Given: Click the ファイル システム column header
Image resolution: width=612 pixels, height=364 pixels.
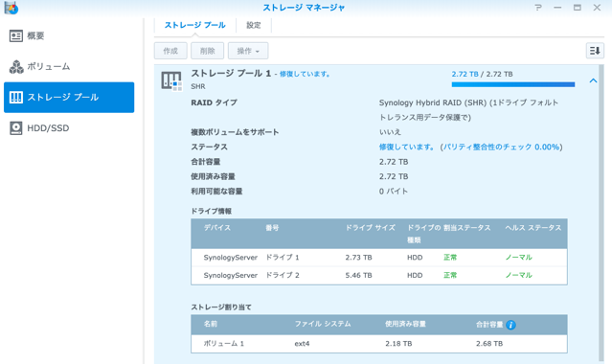Looking at the screenshot, I should click(323, 324).
